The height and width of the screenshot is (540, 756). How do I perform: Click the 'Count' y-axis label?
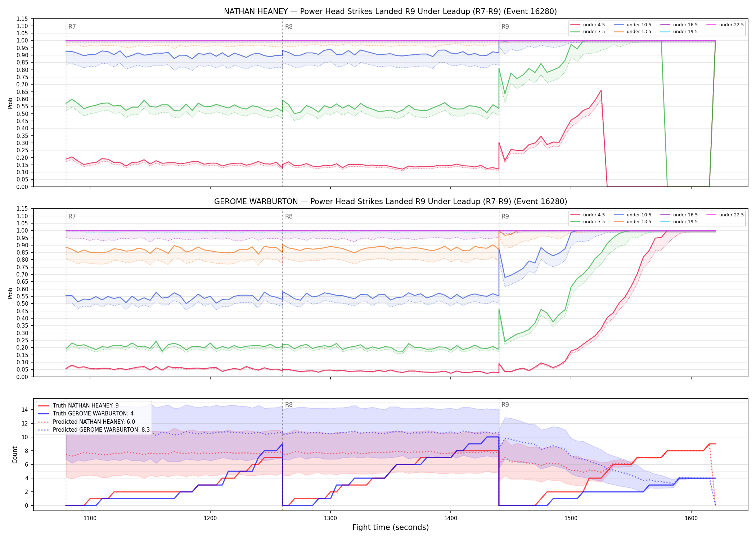15,455
